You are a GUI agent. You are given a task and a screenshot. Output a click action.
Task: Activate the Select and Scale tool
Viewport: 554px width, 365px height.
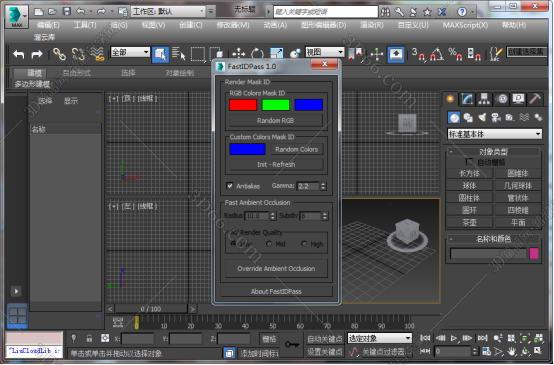pyautogui.click(x=276, y=54)
